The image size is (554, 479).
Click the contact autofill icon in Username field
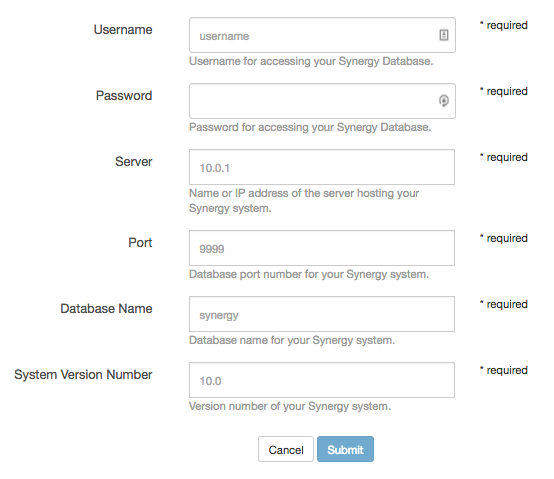pos(444,35)
